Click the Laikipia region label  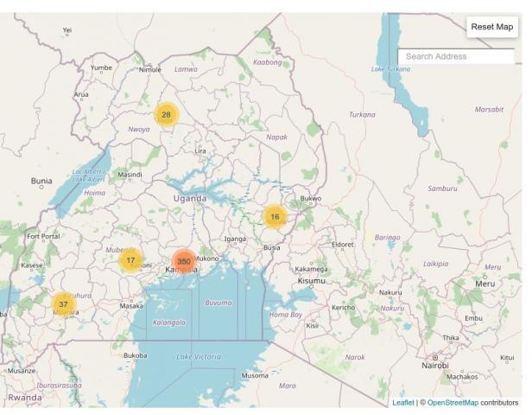tap(435, 264)
